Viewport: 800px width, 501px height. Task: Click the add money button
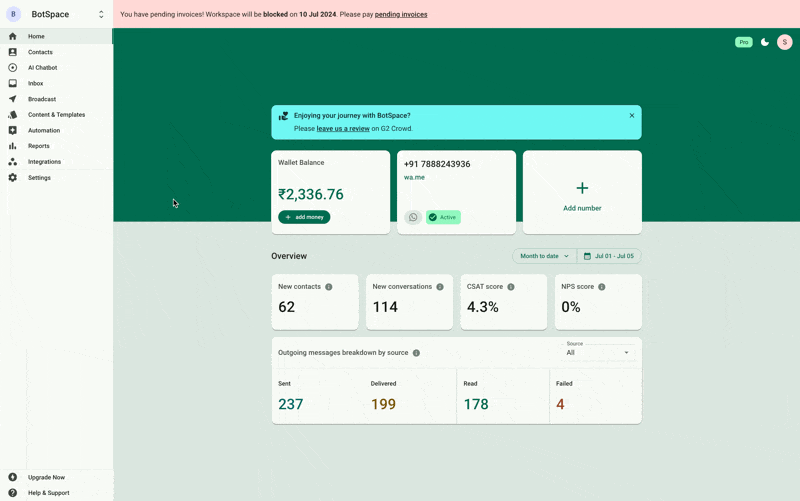(304, 217)
